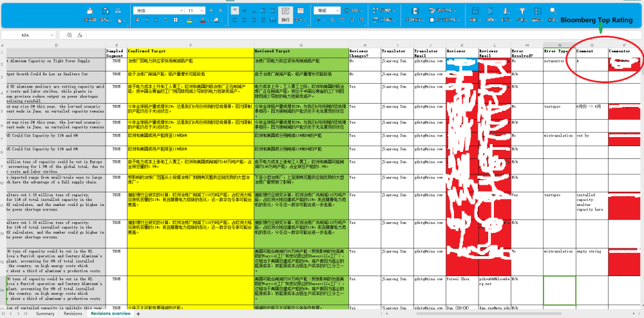Center text horizontally
Image resolution: width=644 pixels, height=318 pixels.
coord(244,20)
